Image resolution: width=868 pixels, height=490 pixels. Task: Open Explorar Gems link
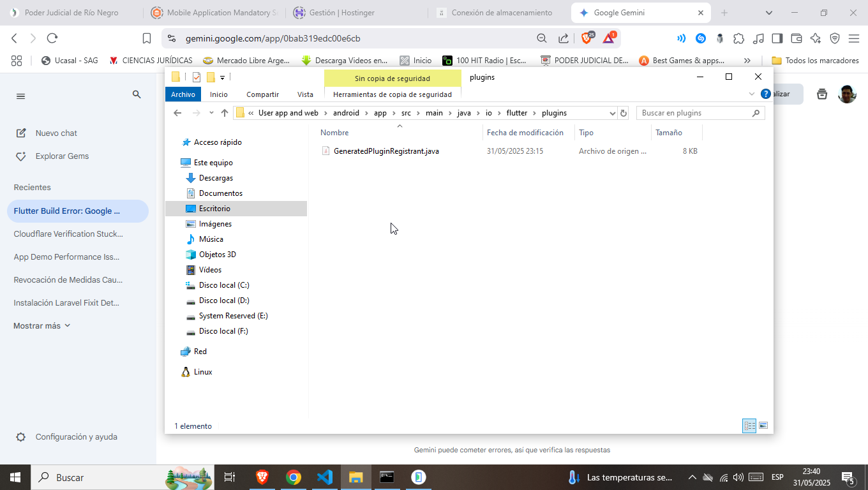pyautogui.click(x=61, y=156)
